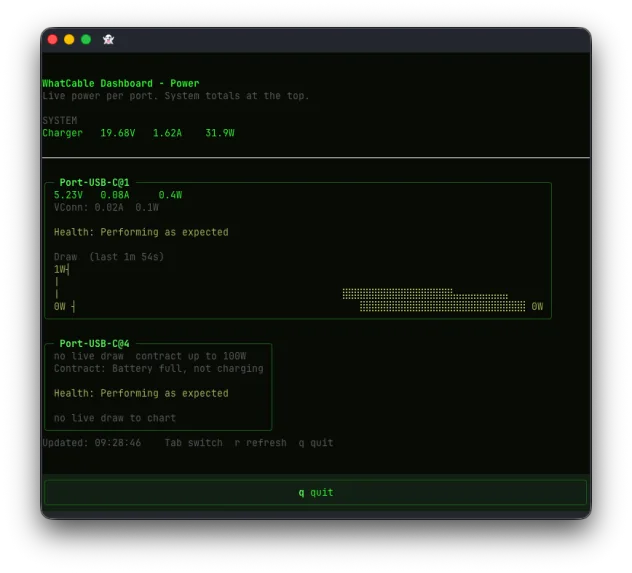Click the r refresh hint
The width and height of the screenshot is (632, 573).
[260, 443]
